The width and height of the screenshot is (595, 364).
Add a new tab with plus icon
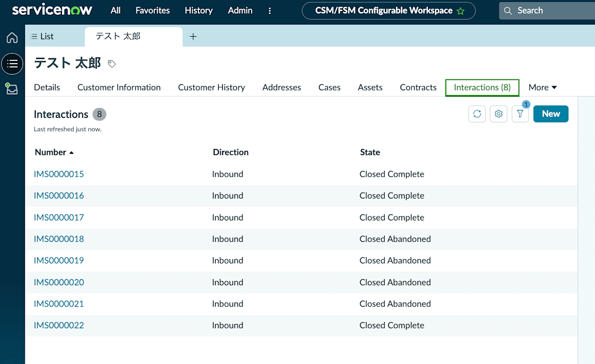193,36
